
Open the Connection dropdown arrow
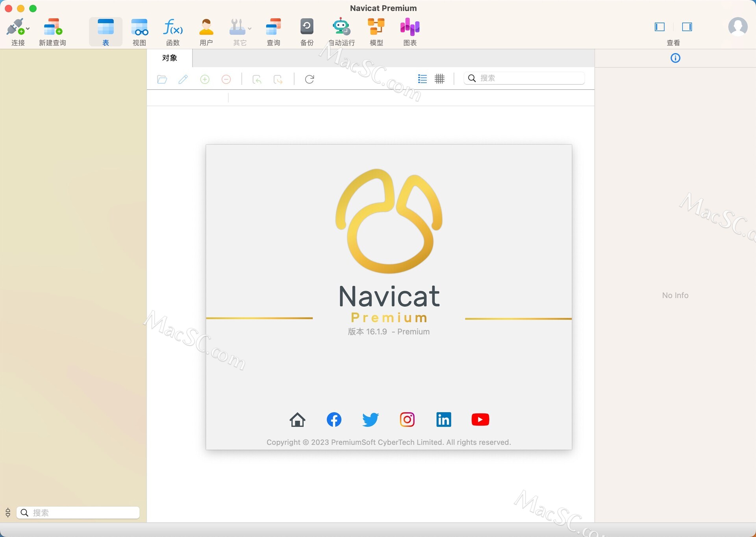(28, 29)
